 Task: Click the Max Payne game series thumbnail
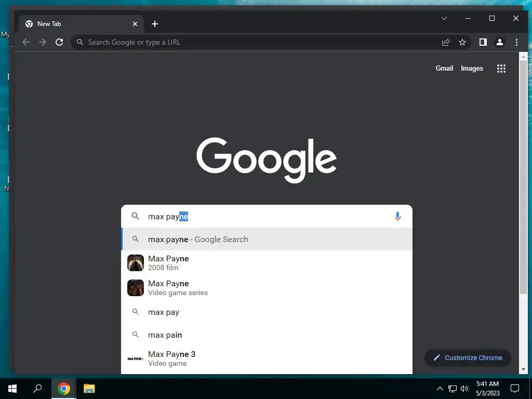pos(136,288)
